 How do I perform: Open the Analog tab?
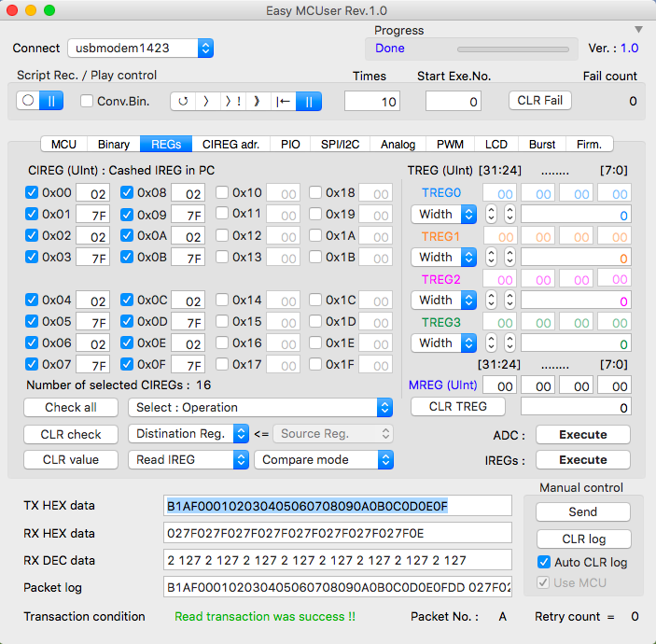[x=398, y=145]
